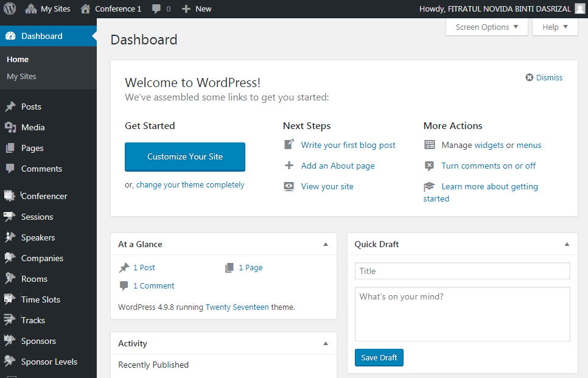The image size is (588, 378).
Task: Click the pencil icon beside blog post link
Action: point(289,144)
